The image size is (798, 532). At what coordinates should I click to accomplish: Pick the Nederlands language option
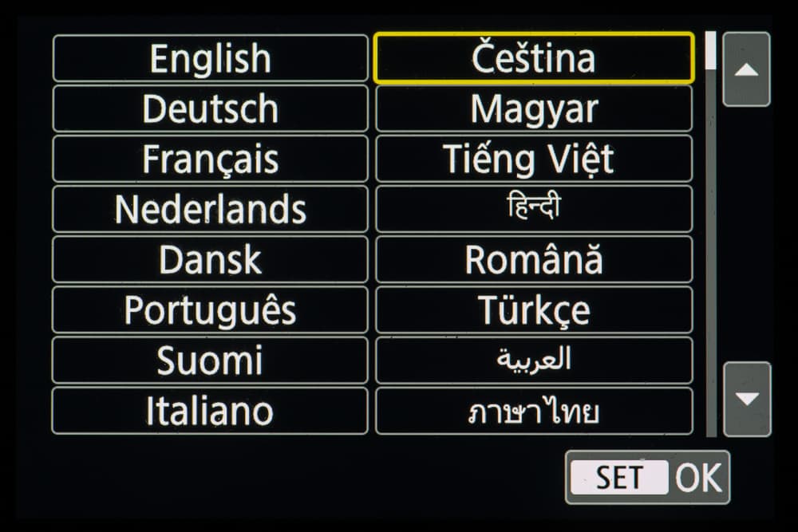click(x=211, y=209)
